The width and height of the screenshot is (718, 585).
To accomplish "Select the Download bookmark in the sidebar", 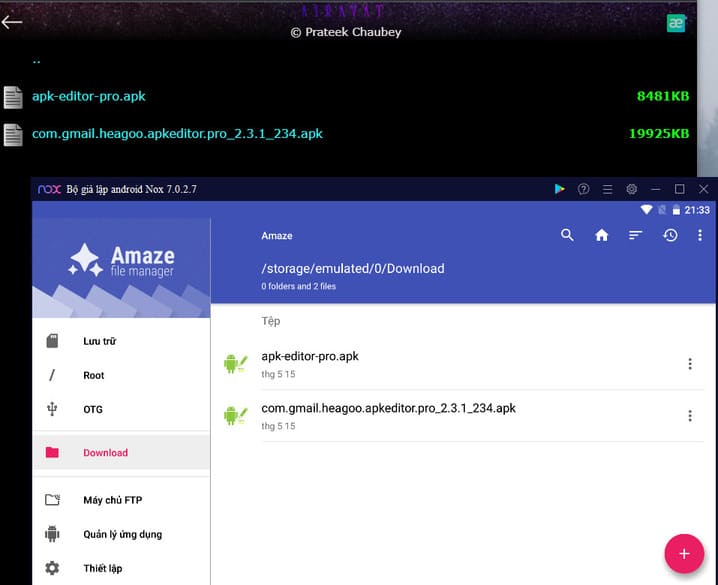I will point(121,453).
